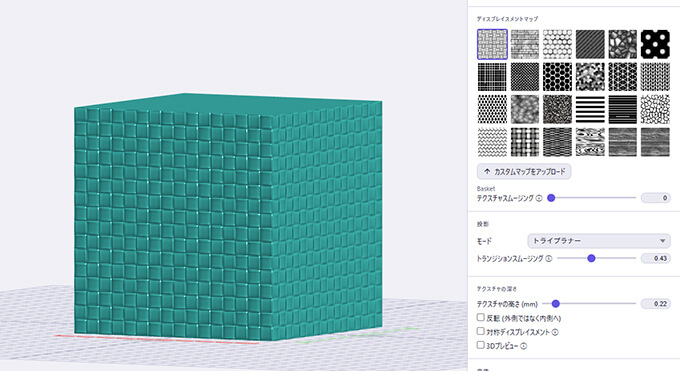Click info icon beside トランジションスムージング

[x=549, y=259]
